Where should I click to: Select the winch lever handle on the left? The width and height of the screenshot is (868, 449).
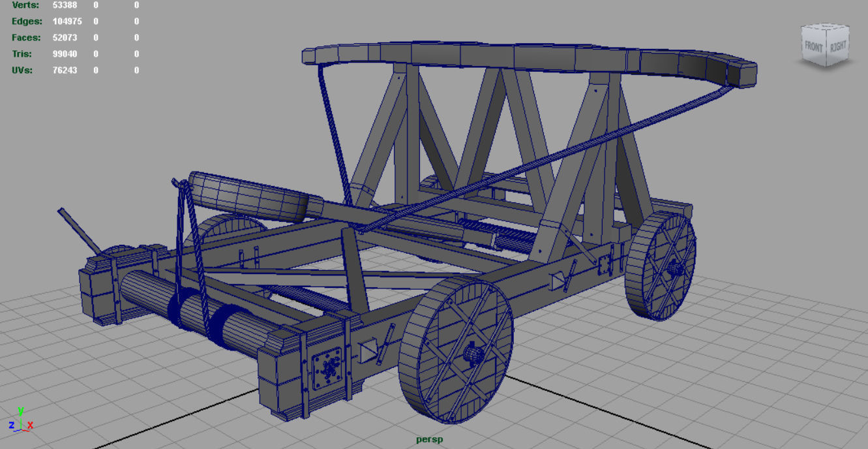coord(79,230)
